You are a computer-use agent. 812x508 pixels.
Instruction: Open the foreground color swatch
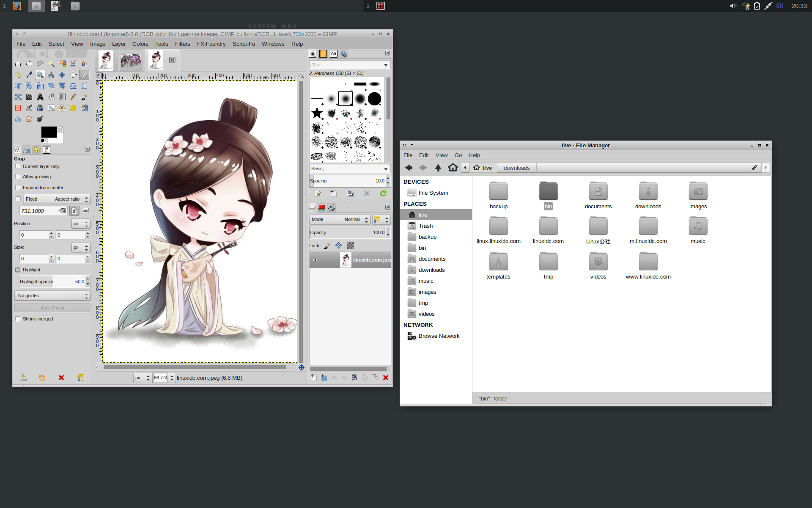[x=48, y=132]
